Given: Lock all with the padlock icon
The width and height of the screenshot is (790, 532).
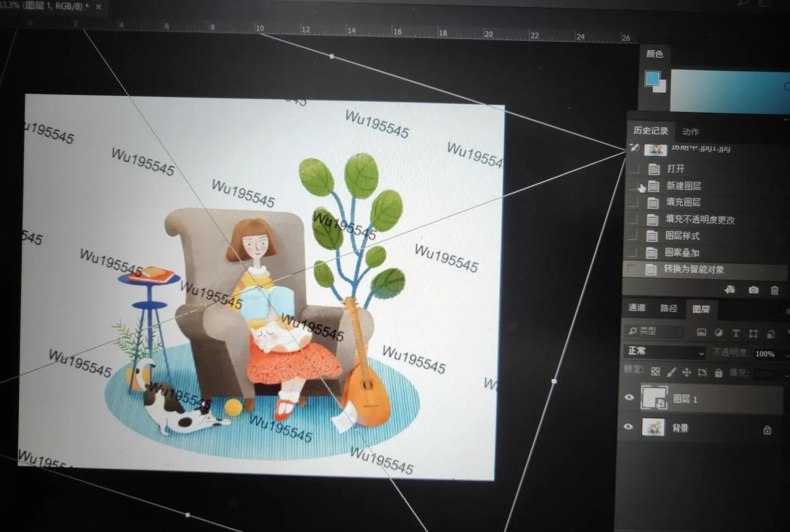Looking at the screenshot, I should (x=718, y=373).
